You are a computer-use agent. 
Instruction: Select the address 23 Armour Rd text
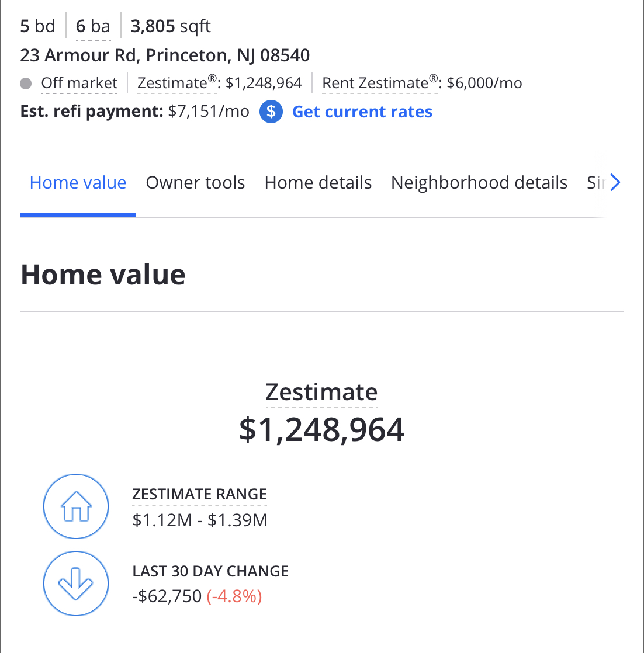[x=165, y=55]
